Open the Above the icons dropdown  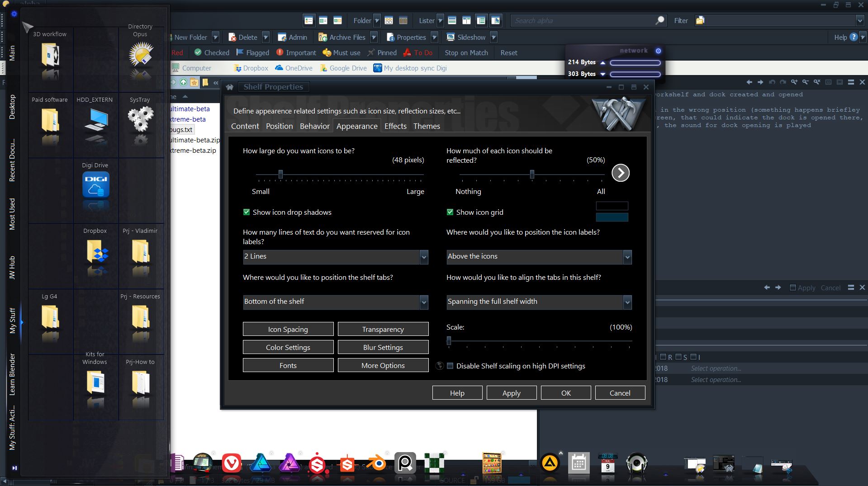coord(627,257)
